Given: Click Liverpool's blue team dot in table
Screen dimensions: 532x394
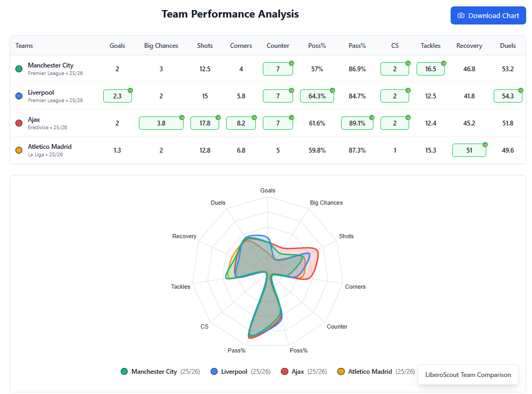Looking at the screenshot, I should tap(19, 94).
